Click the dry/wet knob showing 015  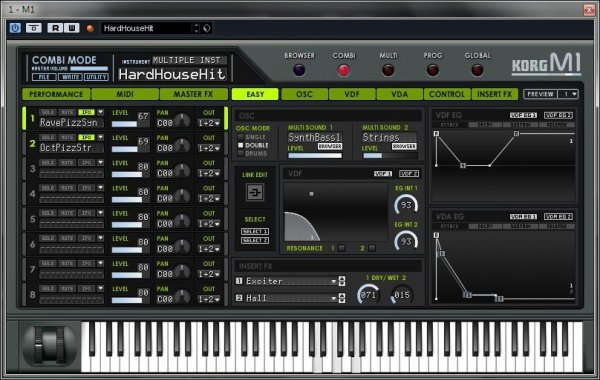[401, 295]
